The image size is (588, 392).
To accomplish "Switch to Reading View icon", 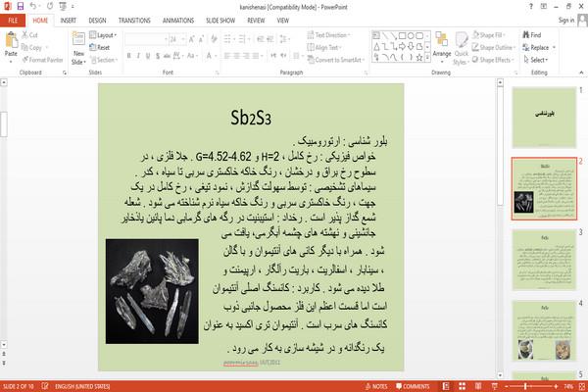I will pyautogui.click(x=478, y=386).
